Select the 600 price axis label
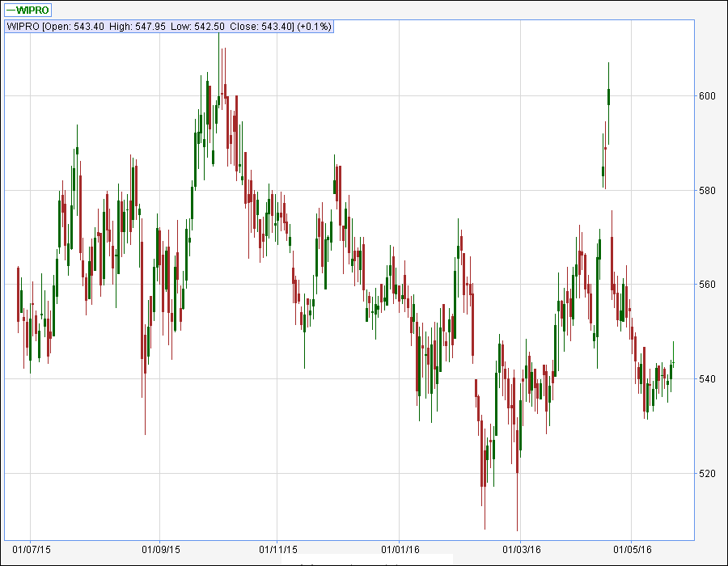728x566 pixels. point(707,96)
